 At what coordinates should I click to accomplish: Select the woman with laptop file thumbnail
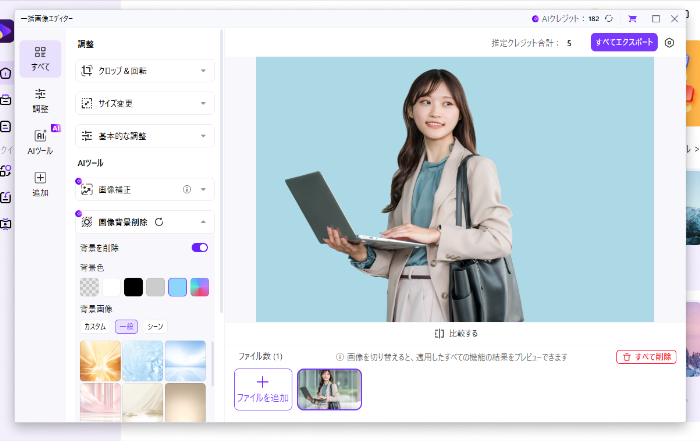coord(329,389)
